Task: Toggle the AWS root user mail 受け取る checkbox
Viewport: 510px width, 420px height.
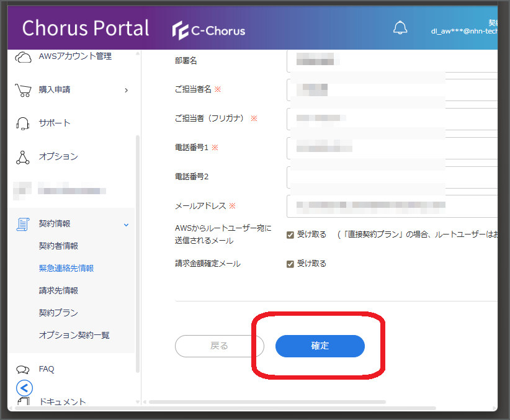Action: (290, 235)
